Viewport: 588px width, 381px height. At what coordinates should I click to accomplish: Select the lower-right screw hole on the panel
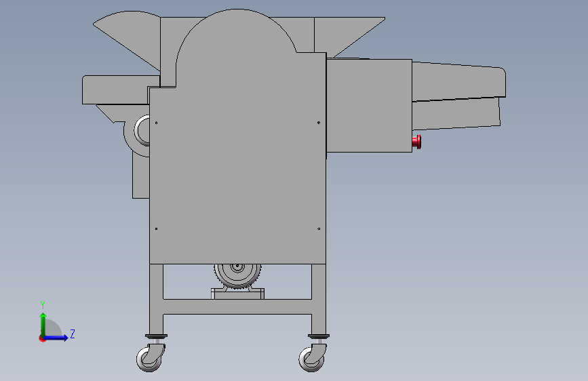(319, 228)
